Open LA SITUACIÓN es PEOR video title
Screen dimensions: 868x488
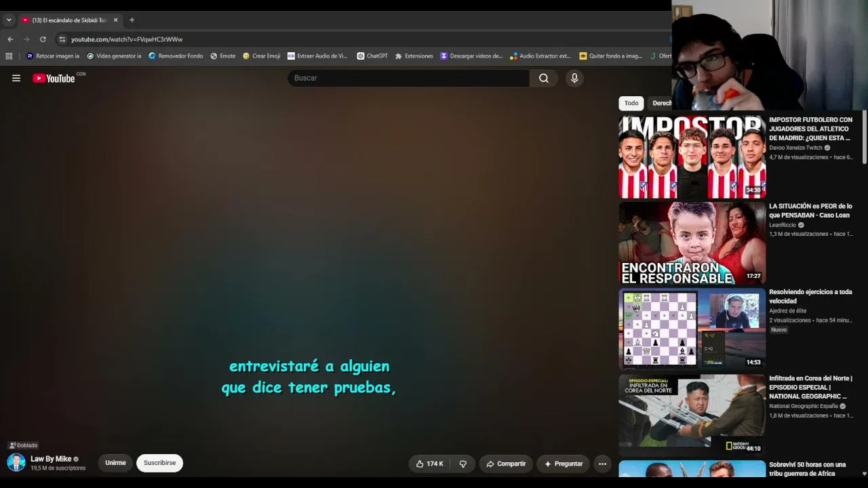click(810, 211)
